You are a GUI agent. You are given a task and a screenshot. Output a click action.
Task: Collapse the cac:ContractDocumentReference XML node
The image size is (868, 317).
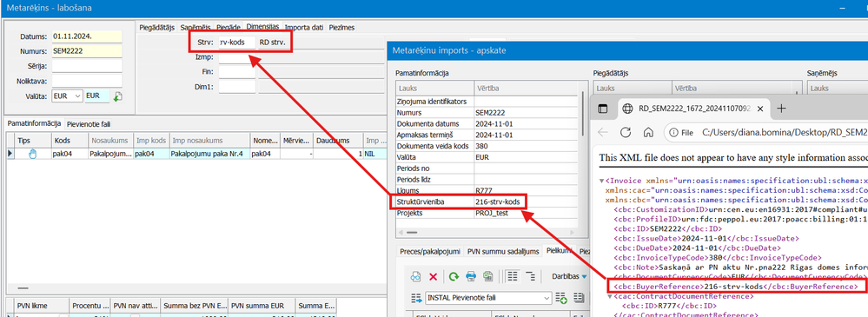[x=609, y=296]
